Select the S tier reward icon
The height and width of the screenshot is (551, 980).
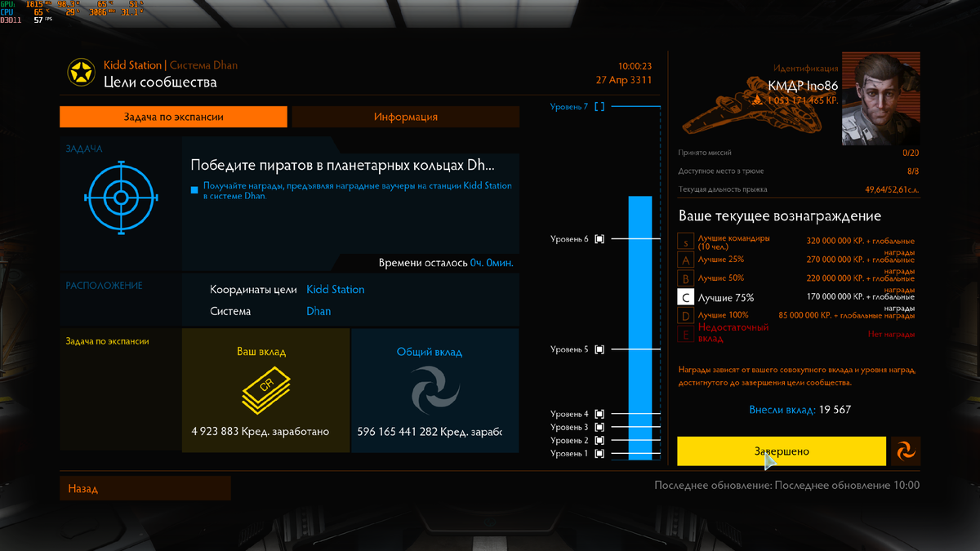[x=686, y=242]
